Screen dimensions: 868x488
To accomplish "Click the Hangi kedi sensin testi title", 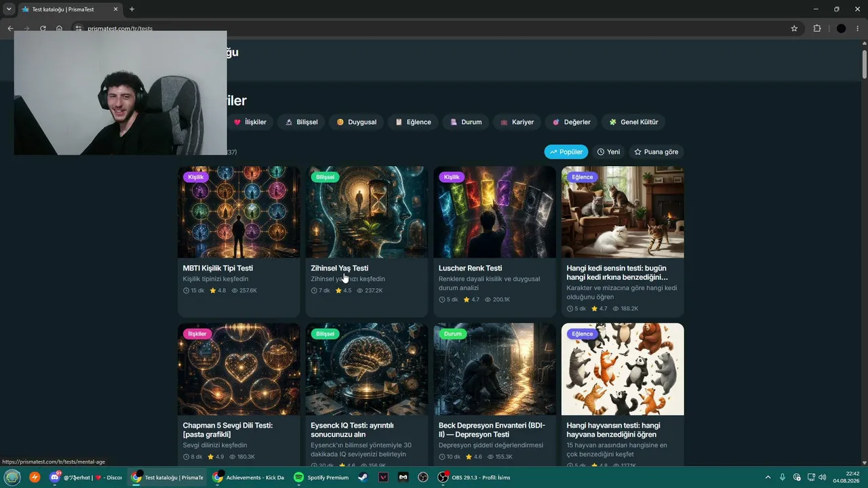I will (617, 272).
